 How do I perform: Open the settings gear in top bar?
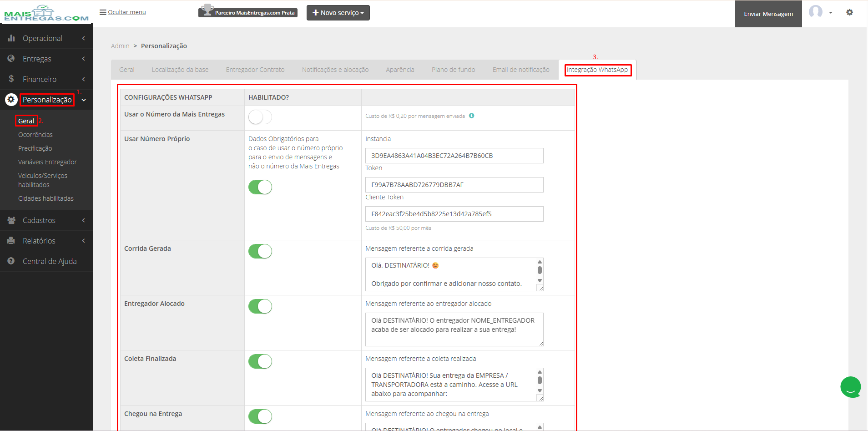[849, 12]
